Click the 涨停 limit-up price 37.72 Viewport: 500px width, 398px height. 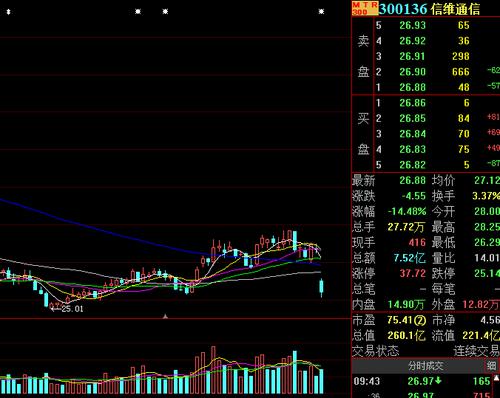click(x=413, y=274)
